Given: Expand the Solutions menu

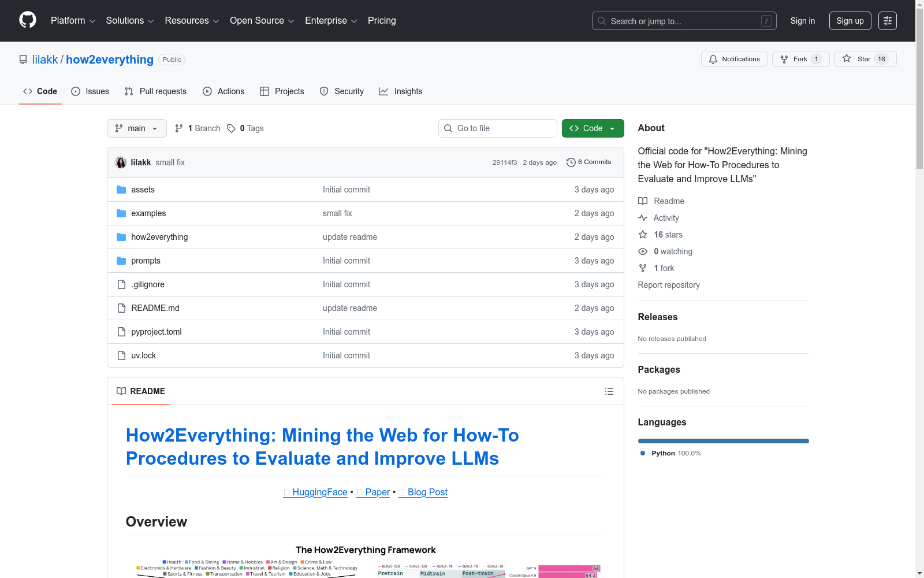Looking at the screenshot, I should tap(130, 21).
